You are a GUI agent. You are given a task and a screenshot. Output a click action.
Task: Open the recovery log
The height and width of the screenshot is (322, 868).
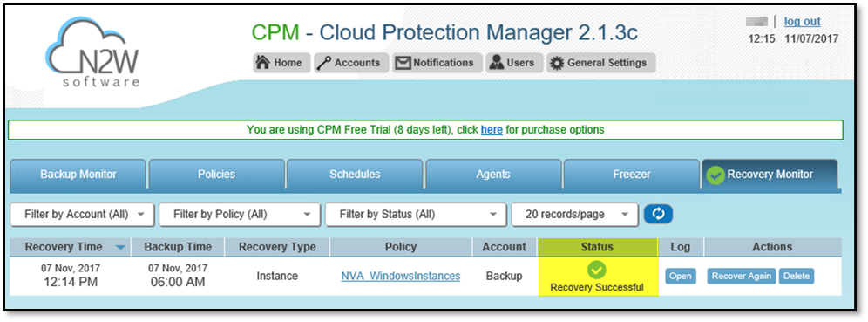pos(681,276)
